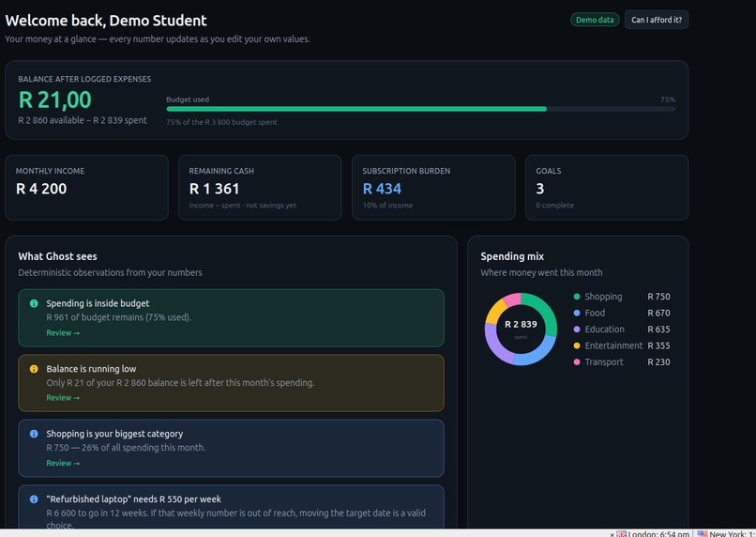Click the green Shopping legend dot
This screenshot has height=537, width=756.
click(x=577, y=297)
